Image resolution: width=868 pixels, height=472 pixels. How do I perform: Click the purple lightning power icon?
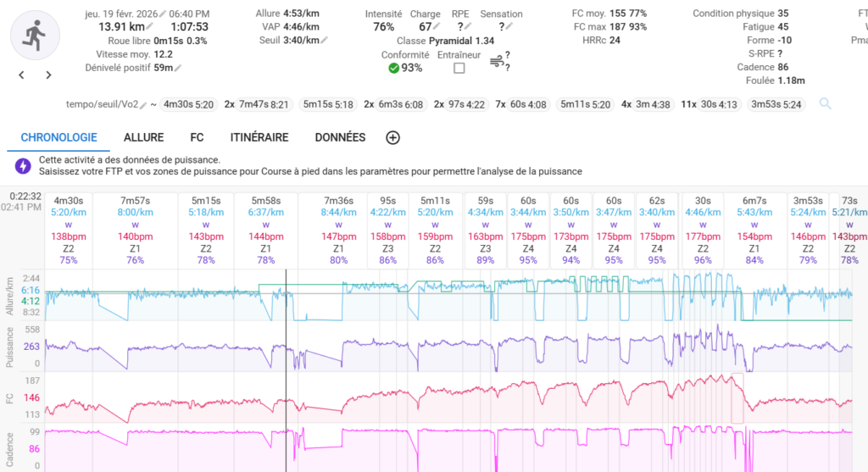pos(24,165)
